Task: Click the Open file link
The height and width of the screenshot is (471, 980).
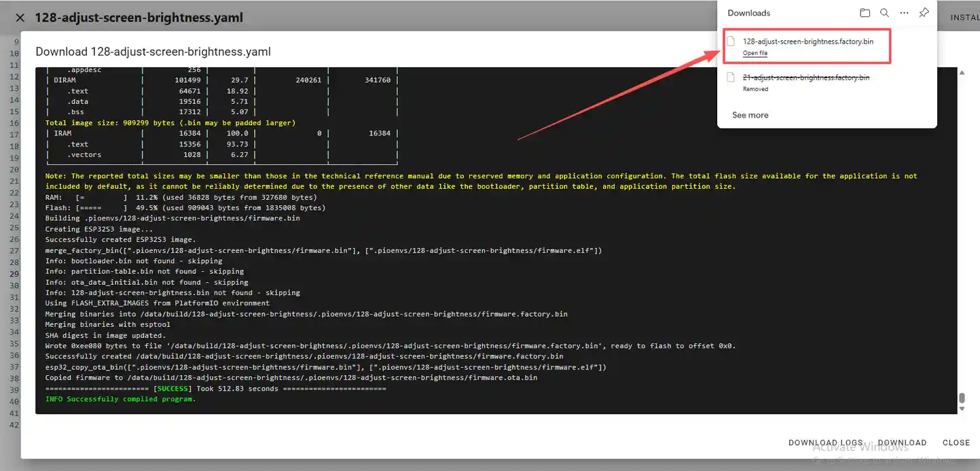Action: [x=755, y=53]
